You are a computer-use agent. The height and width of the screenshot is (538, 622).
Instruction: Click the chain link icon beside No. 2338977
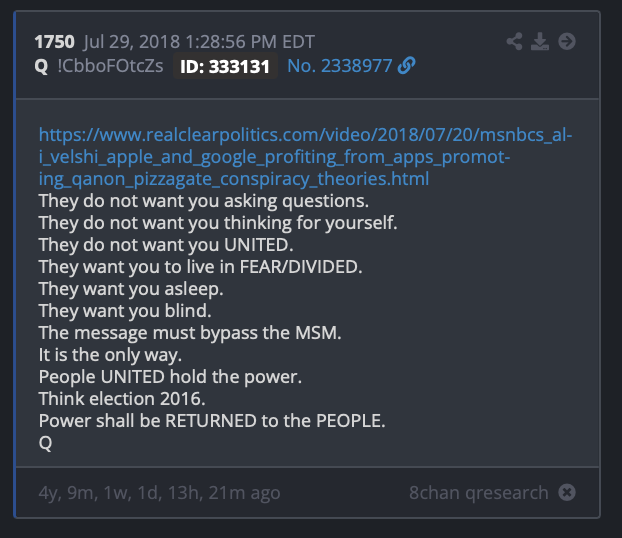(407, 65)
